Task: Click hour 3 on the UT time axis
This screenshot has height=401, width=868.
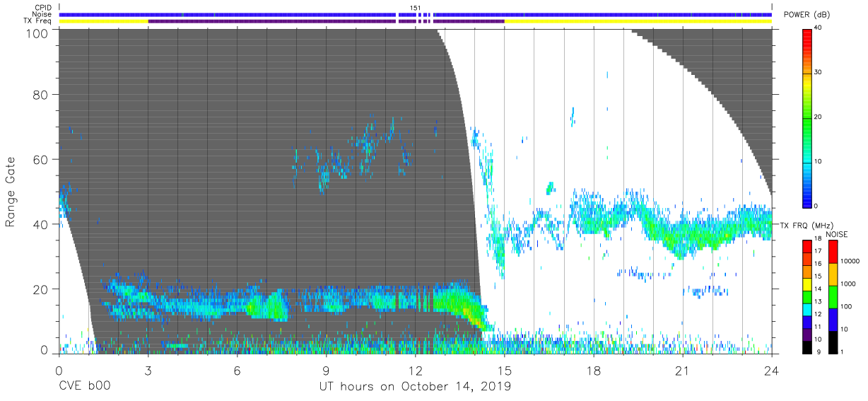Action: [x=148, y=370]
